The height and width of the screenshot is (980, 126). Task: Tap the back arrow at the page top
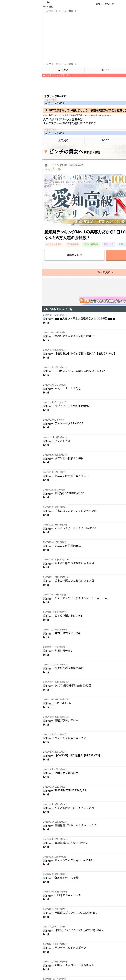tap(48, 3)
